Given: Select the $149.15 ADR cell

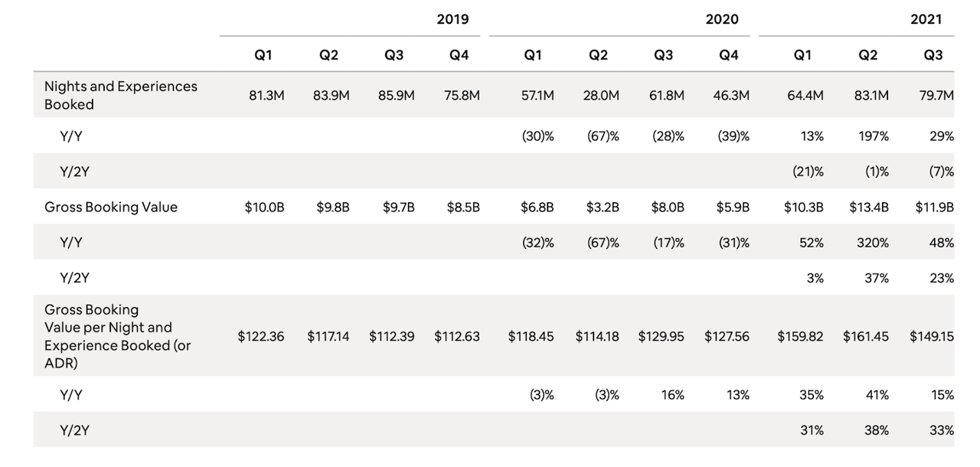Looking at the screenshot, I should pyautogui.click(x=932, y=336).
